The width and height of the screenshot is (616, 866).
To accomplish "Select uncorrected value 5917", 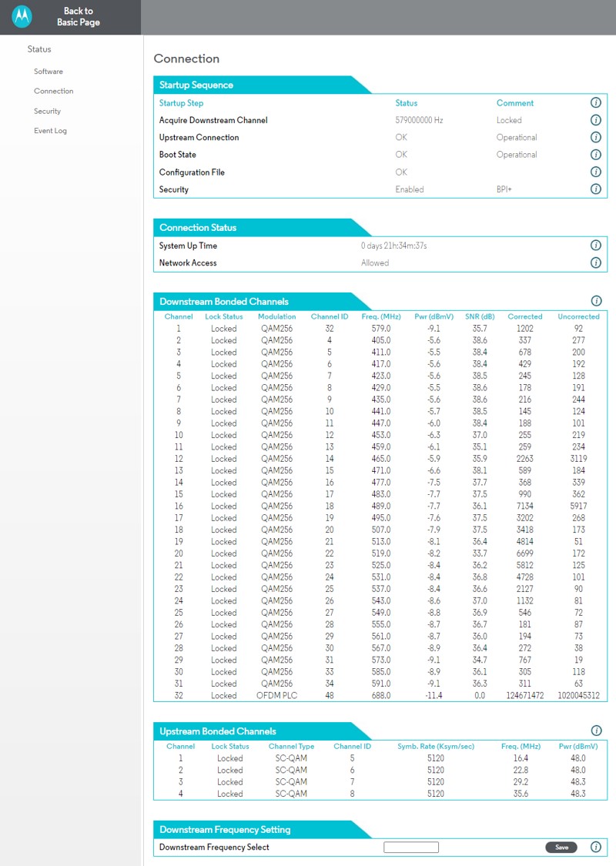I will click(x=578, y=506).
